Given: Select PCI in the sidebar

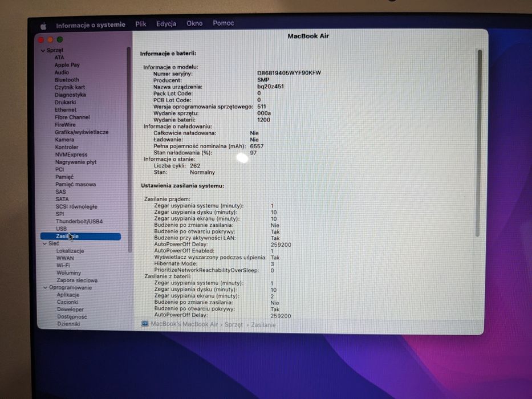Looking at the screenshot, I should (60, 169).
